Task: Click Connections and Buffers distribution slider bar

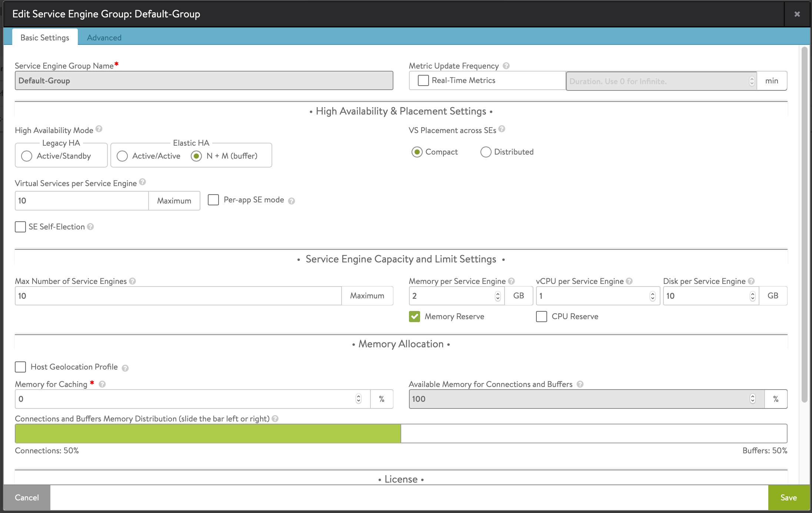Action: point(401,433)
